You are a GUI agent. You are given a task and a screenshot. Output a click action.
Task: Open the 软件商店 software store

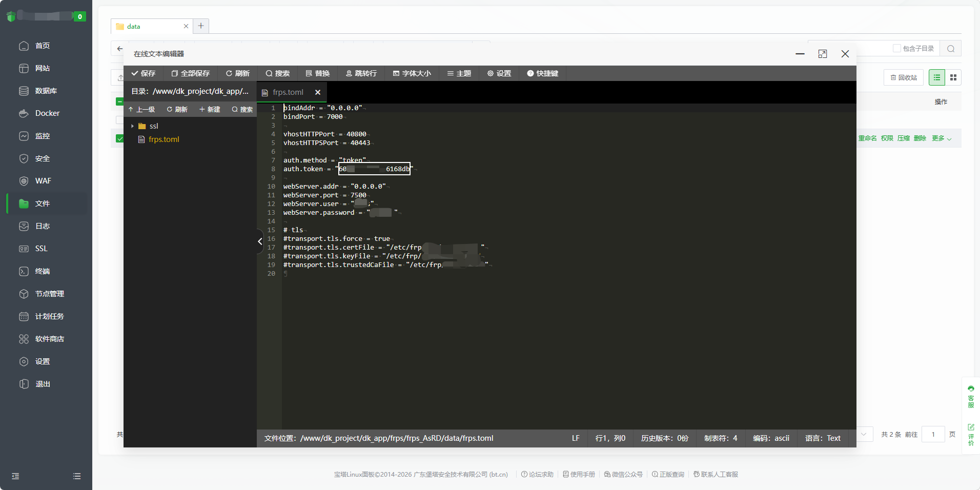49,339
